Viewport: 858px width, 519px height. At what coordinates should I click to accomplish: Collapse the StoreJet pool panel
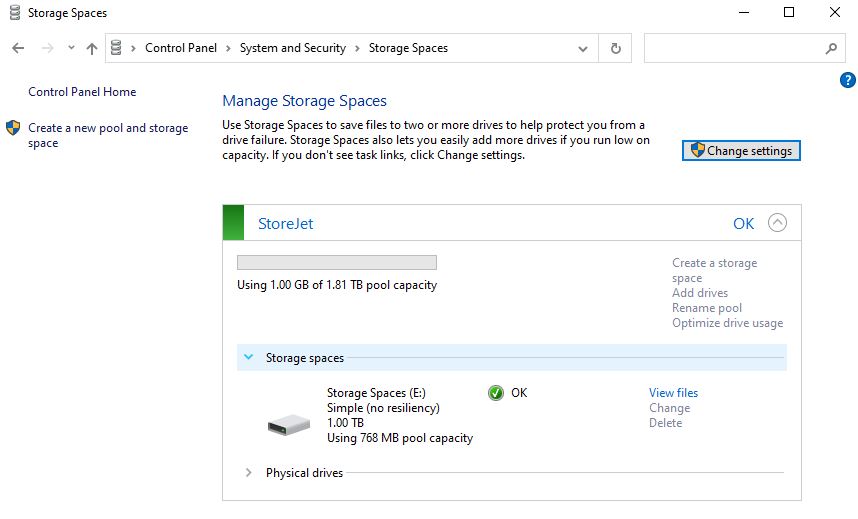778,223
